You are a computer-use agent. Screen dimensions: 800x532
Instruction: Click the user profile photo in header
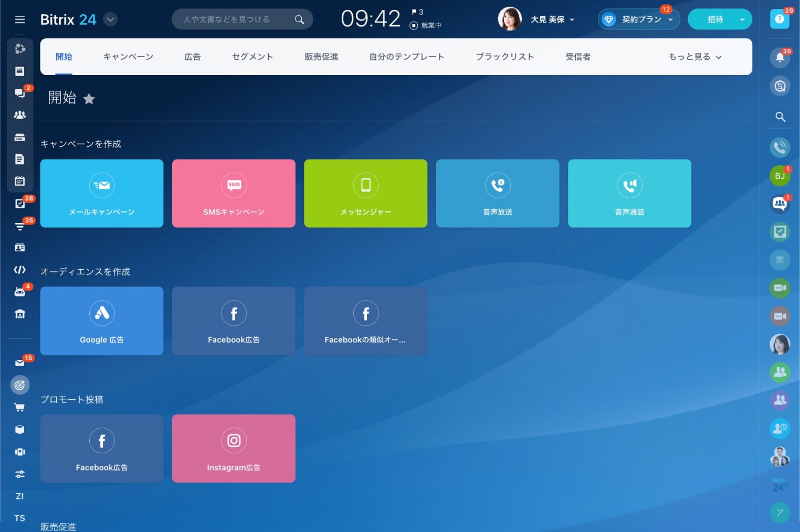510,19
